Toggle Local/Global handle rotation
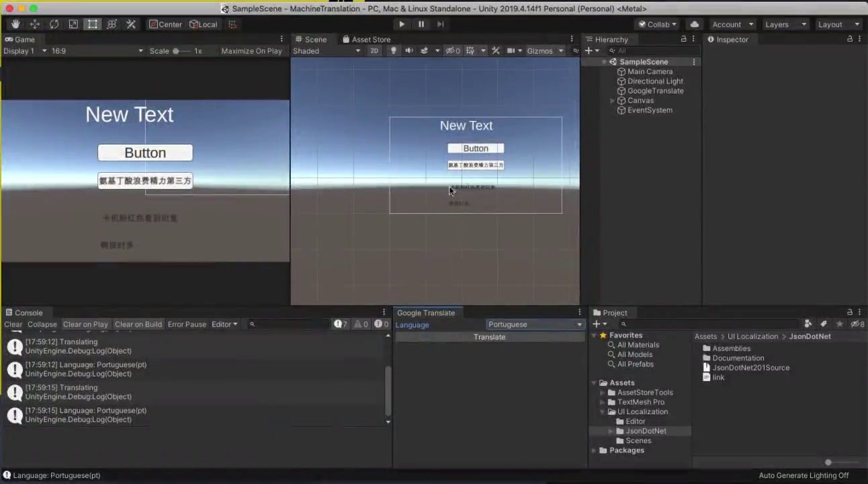Screen dimensions: 868x484 pos(204,24)
